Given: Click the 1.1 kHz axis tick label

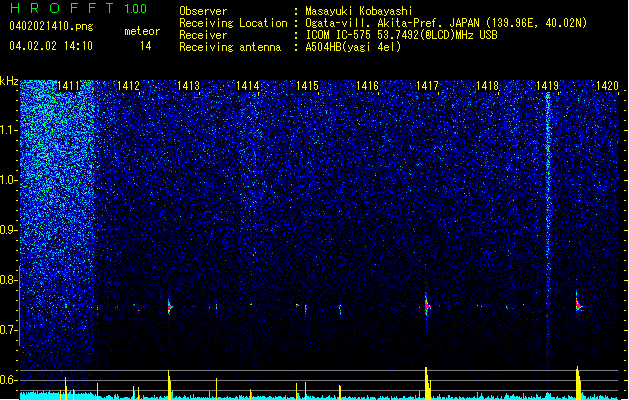Looking at the screenshot, I should click(9, 130).
